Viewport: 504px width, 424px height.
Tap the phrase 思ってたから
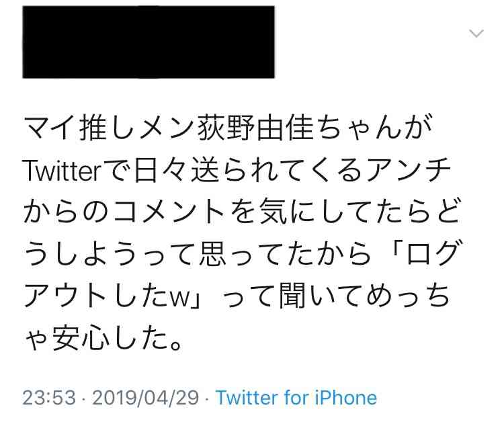tap(285, 253)
